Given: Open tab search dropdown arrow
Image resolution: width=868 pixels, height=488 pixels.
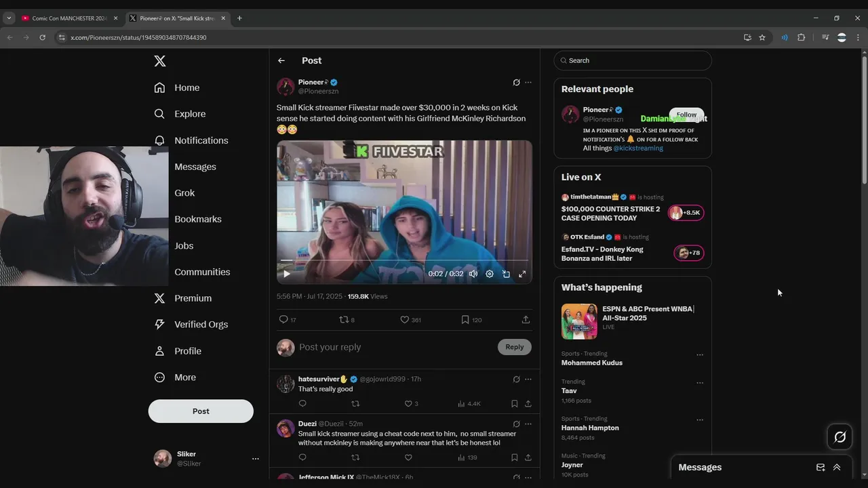Looking at the screenshot, I should pos(9,18).
